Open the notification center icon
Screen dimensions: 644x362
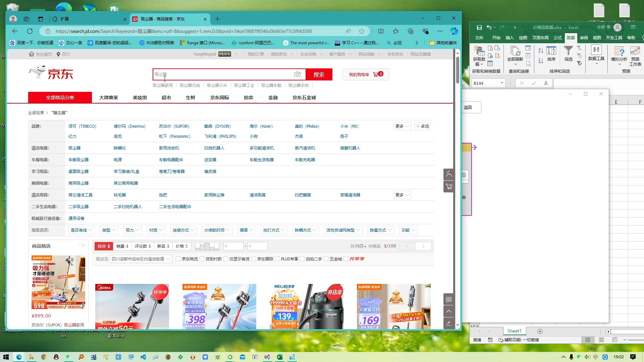(633, 357)
